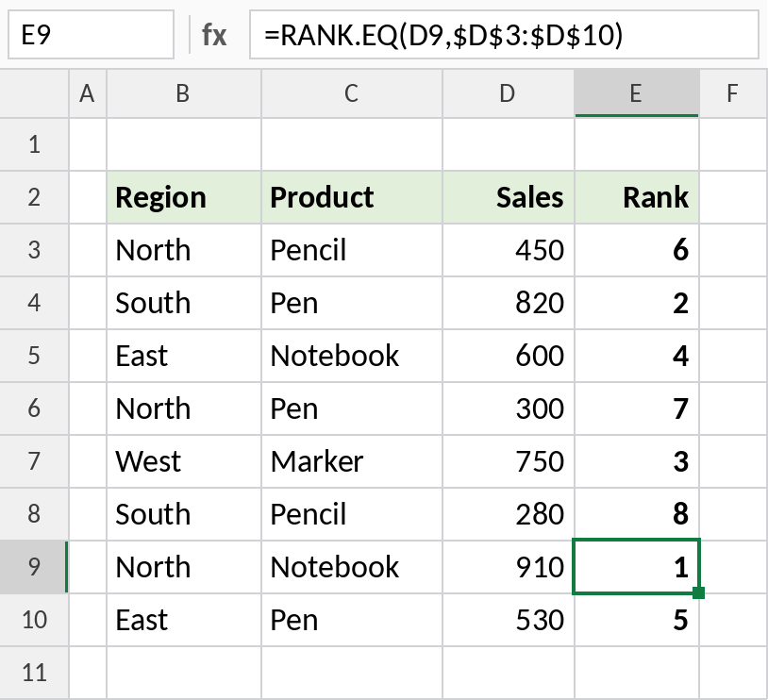Select row 3 header
768x700 pixels.
[x=34, y=250]
